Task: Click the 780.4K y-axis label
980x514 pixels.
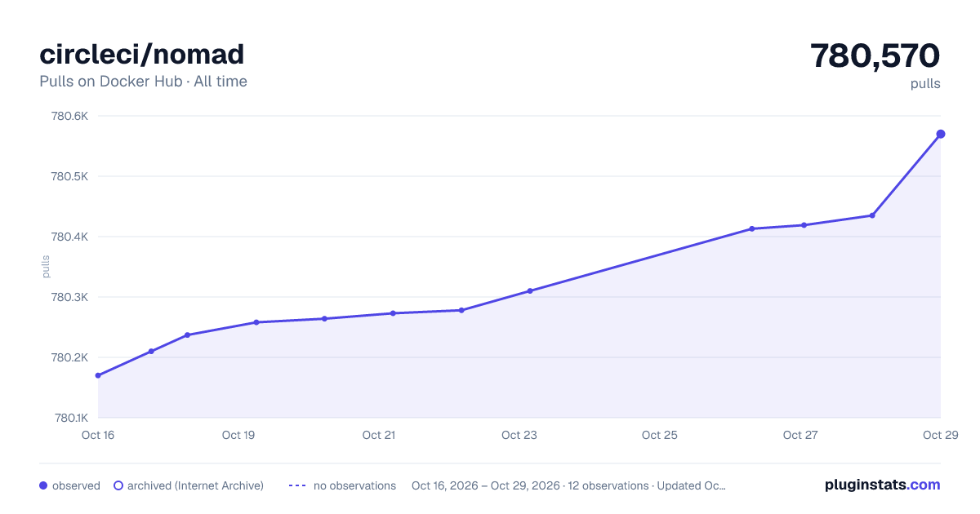Action: tap(69, 237)
